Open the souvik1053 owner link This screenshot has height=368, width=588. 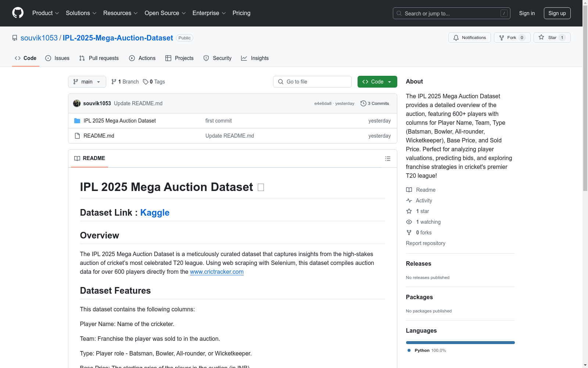39,38
